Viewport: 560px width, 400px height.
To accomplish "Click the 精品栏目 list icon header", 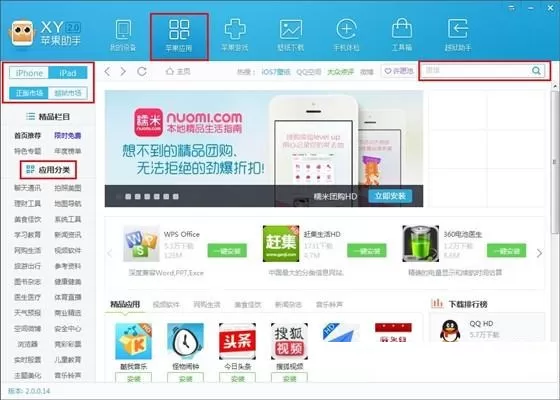I will [x=30, y=116].
